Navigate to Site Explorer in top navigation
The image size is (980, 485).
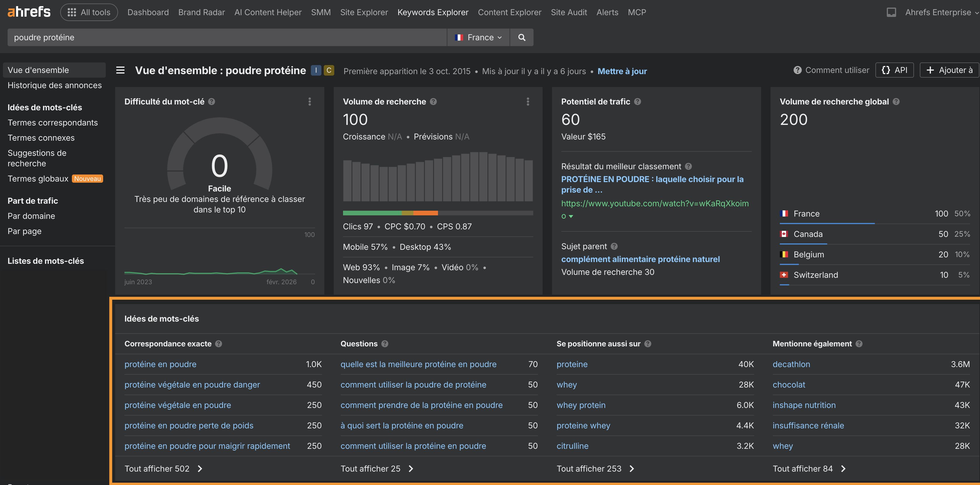[364, 12]
